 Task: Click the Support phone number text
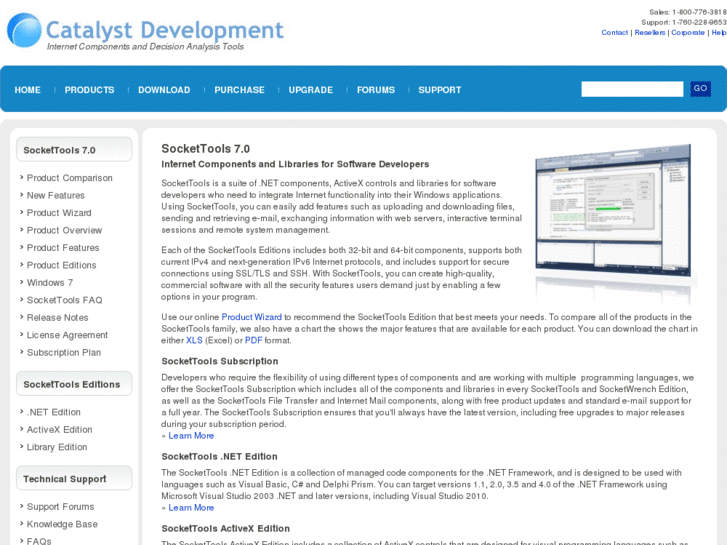[684, 22]
